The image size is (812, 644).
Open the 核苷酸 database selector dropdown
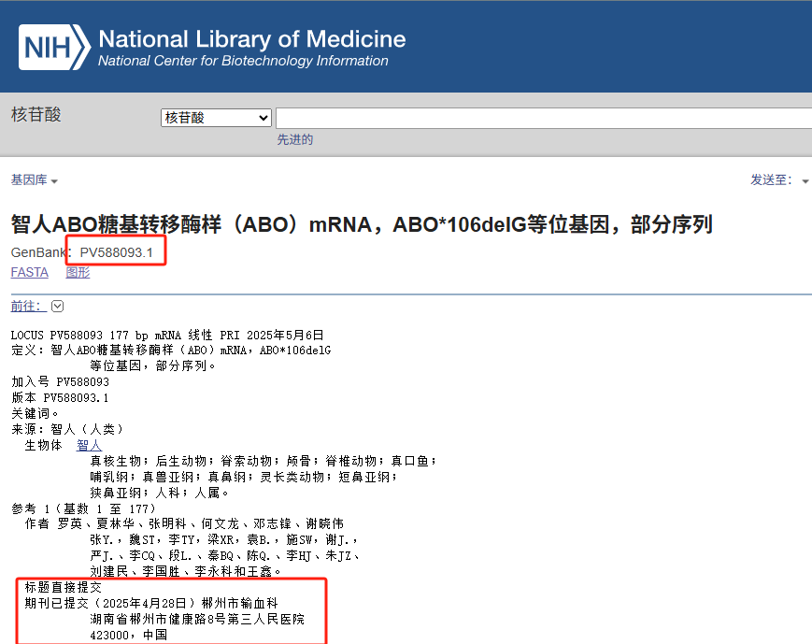(x=216, y=118)
